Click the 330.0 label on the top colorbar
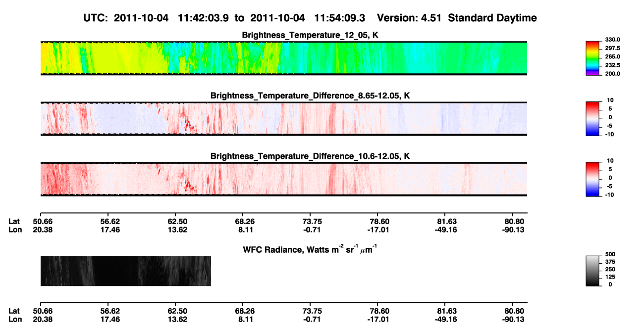Screen dimensions: 644x330 click(x=613, y=40)
